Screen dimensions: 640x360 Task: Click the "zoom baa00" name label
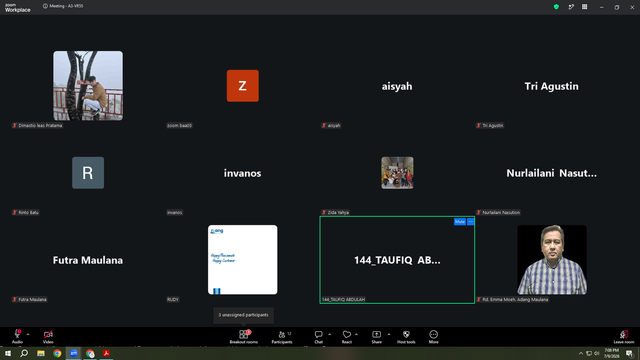(179, 125)
